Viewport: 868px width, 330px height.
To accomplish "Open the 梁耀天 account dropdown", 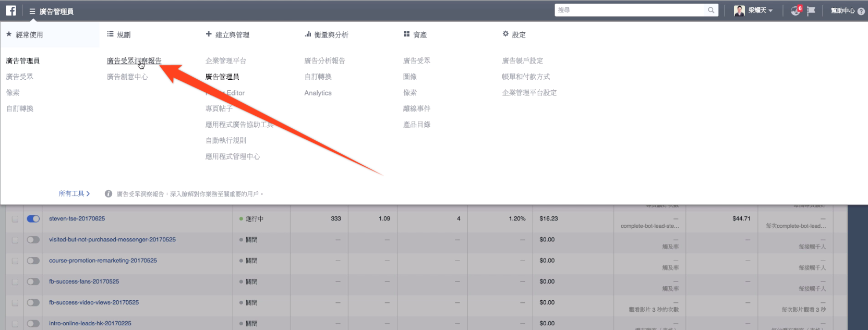I will coord(761,10).
